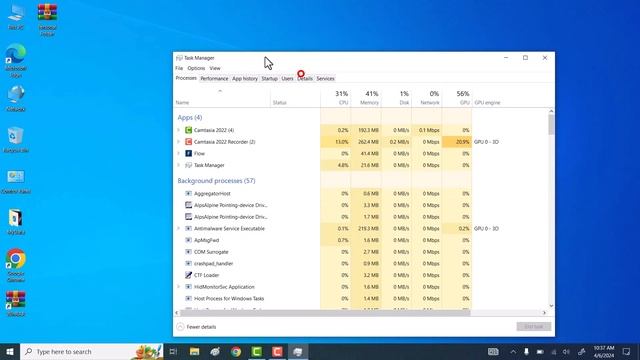
Task: Click the End task button
Action: (533, 327)
